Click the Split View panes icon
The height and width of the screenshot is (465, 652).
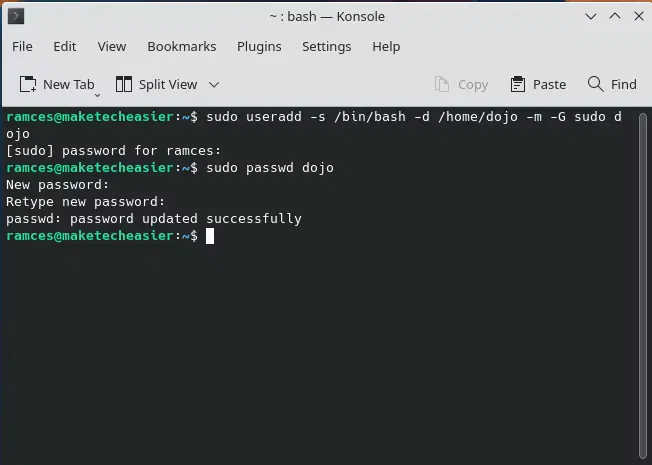123,84
